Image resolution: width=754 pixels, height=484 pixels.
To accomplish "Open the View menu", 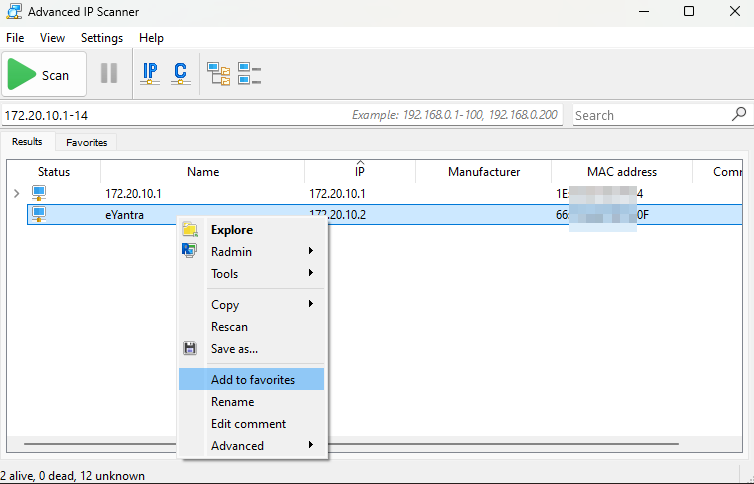I will (52, 38).
